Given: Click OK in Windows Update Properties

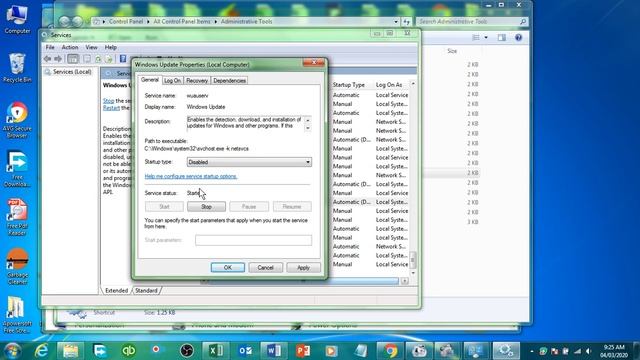Looking at the screenshot, I should coord(228,267).
